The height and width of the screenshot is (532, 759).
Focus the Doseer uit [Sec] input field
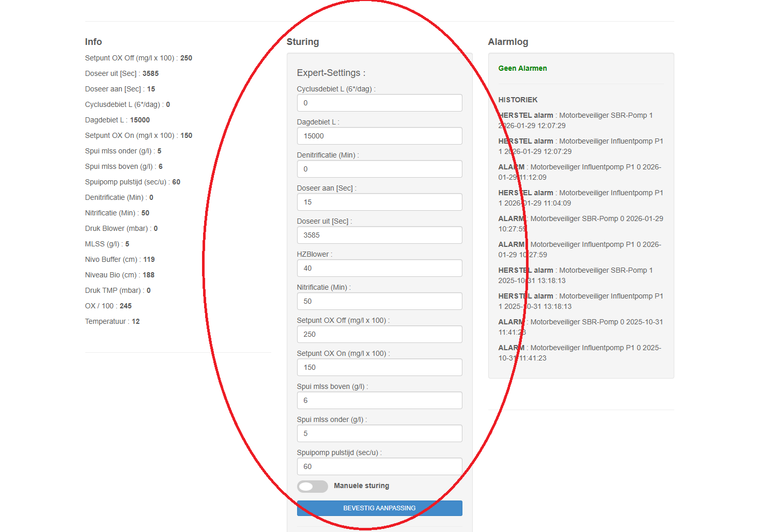click(x=379, y=235)
